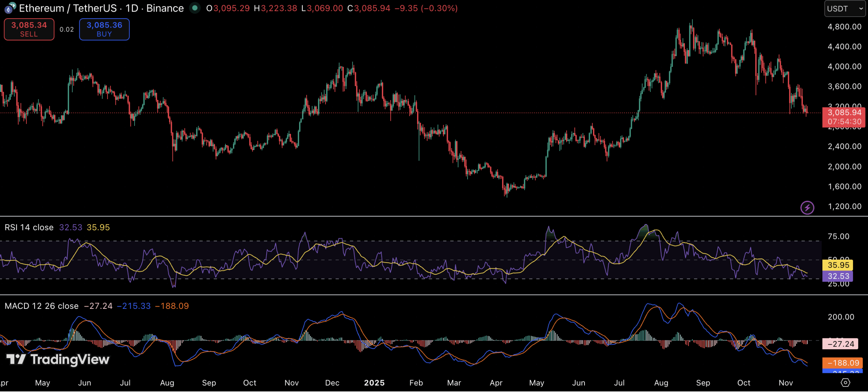Click the Aug 2025 time axis label
This screenshot has height=392, width=868.
[x=661, y=383]
